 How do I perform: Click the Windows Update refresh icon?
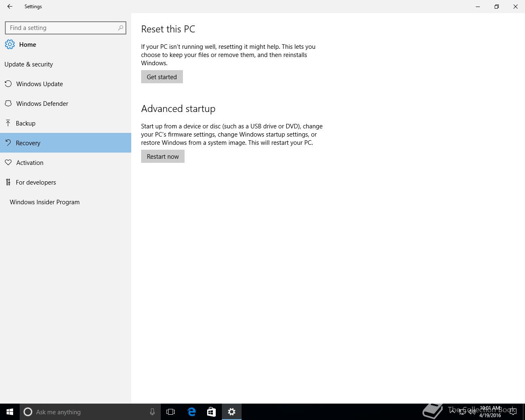pos(8,84)
